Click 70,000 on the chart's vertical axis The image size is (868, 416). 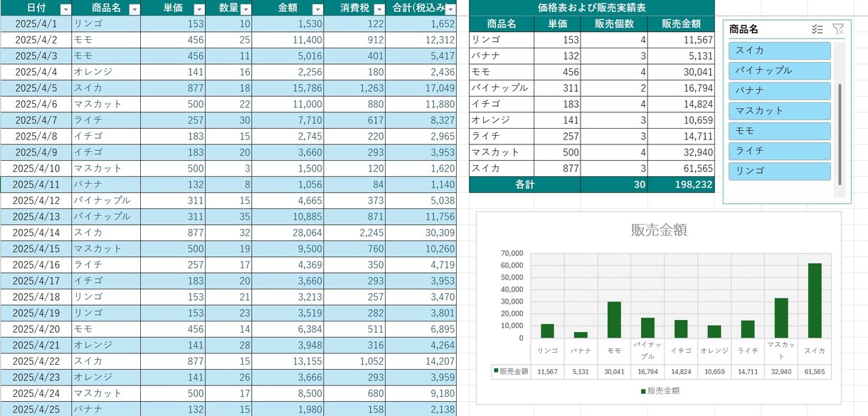pos(512,253)
